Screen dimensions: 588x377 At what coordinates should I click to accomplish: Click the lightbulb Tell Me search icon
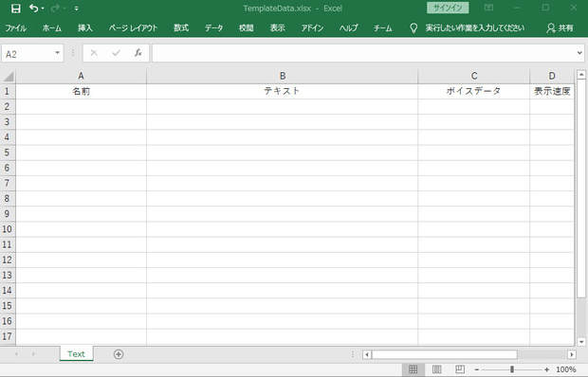click(x=413, y=28)
